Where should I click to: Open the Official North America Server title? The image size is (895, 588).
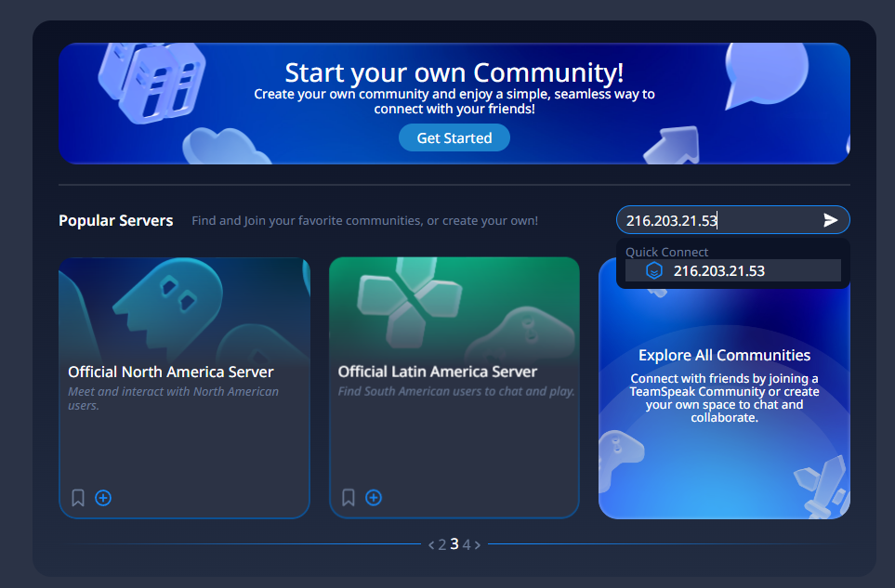click(171, 372)
